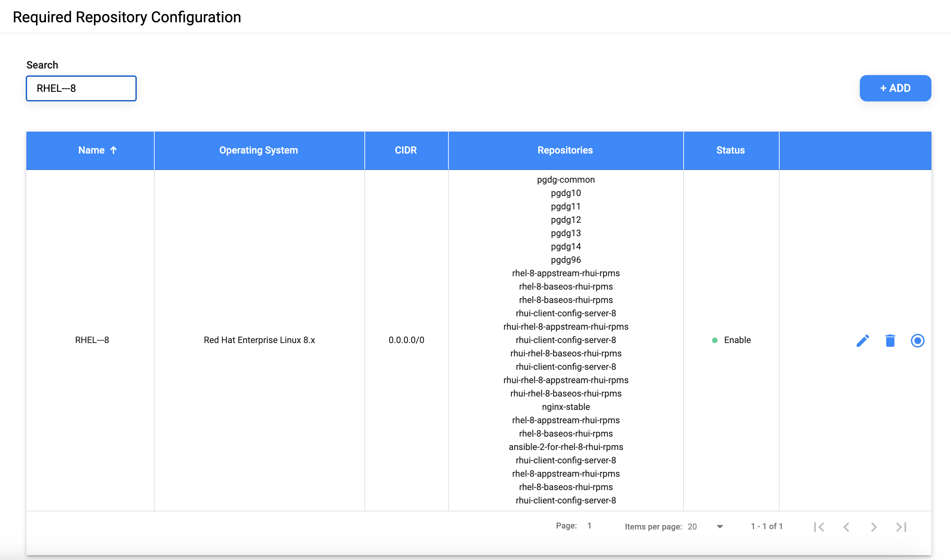
Task: Select the nginx-stable repository entry
Action: 565,407
